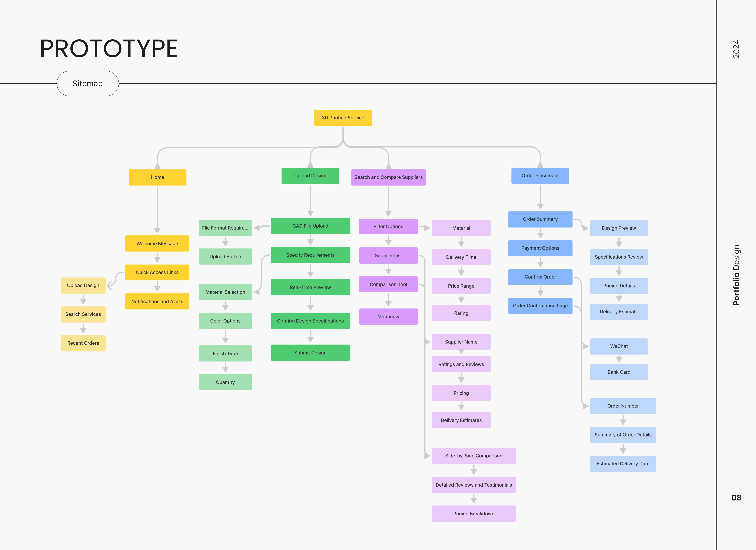Select the Recent Orders node
The width and height of the screenshot is (756, 550).
coord(83,343)
